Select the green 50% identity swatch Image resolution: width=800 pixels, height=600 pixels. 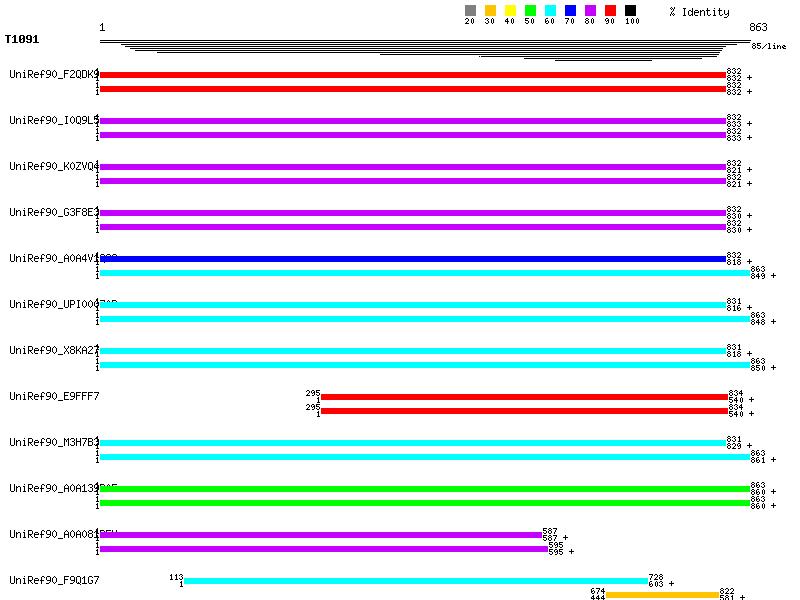click(530, 11)
